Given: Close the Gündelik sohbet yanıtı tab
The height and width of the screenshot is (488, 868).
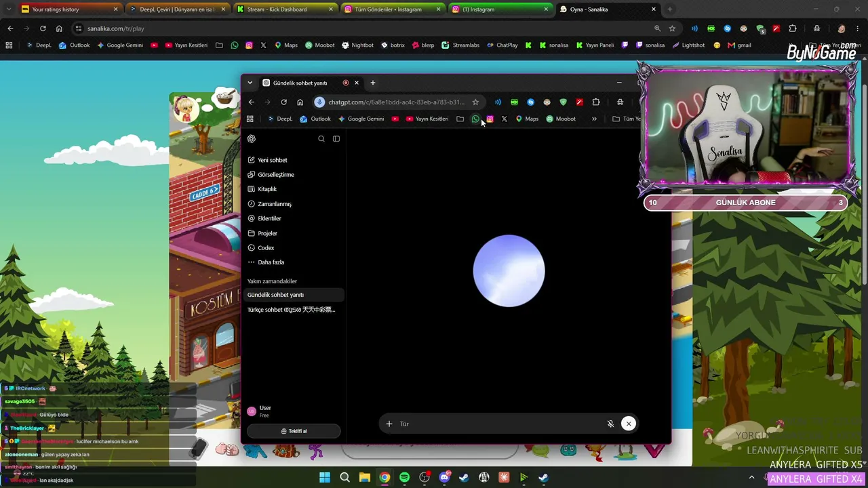Looking at the screenshot, I should (x=356, y=83).
